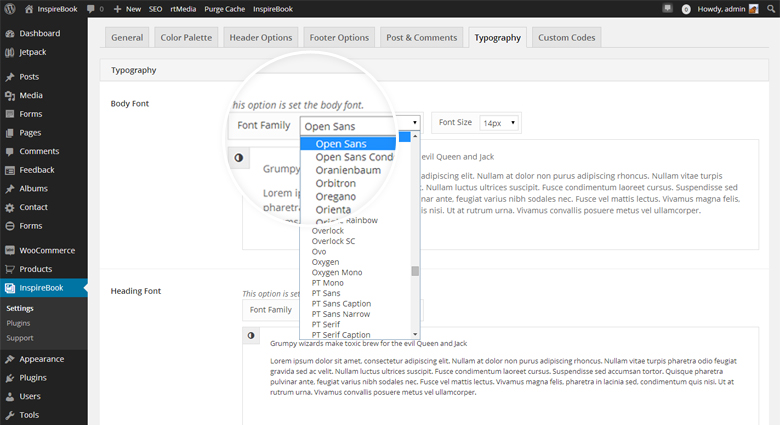Click the Feedback sidebar icon

click(9, 170)
